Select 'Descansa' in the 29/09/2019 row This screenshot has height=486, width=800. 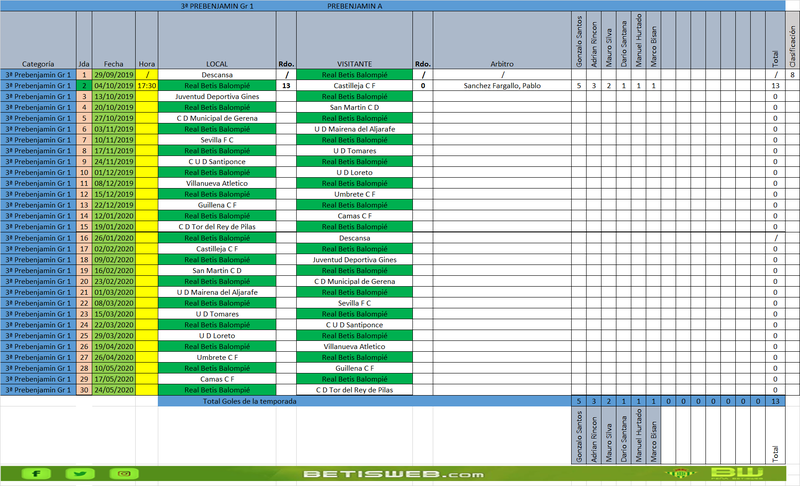[x=217, y=74]
